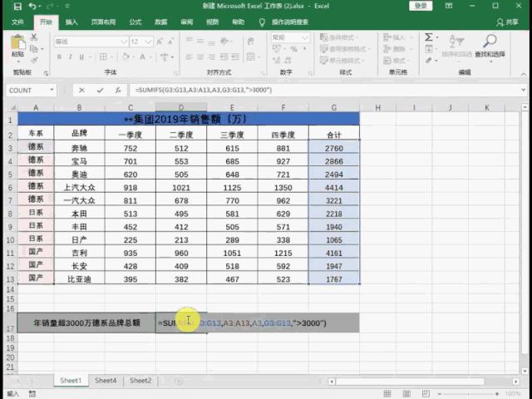Screen dimensions: 532x399
Task: Open the font size dropdown
Action: tap(148, 42)
